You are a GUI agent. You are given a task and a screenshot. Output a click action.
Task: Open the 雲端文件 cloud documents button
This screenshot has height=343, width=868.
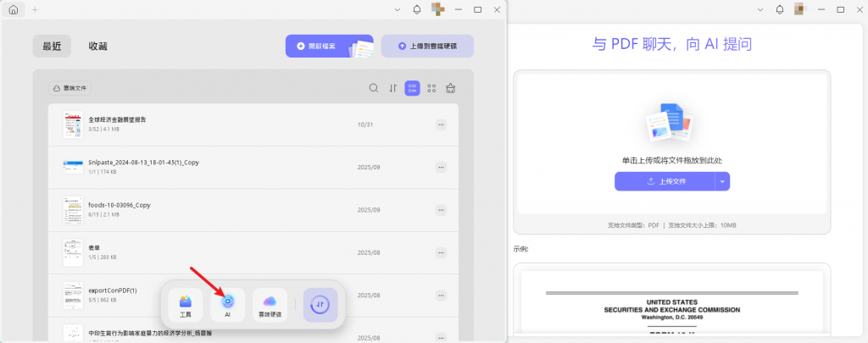pos(70,88)
